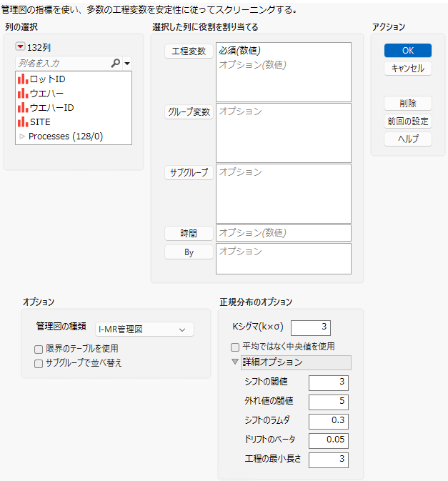Collapse the 詳細オプション disclosure triangle
Screen dimensions: 448x481
(x=235, y=362)
